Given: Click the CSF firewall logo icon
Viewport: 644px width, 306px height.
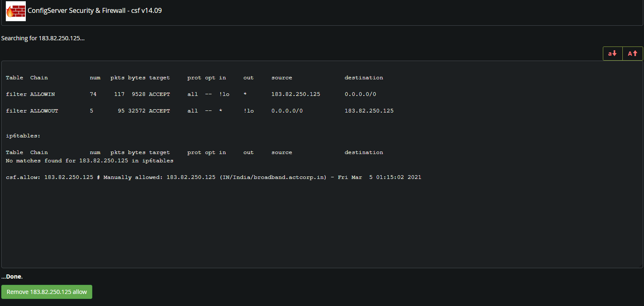Looking at the screenshot, I should [16, 11].
